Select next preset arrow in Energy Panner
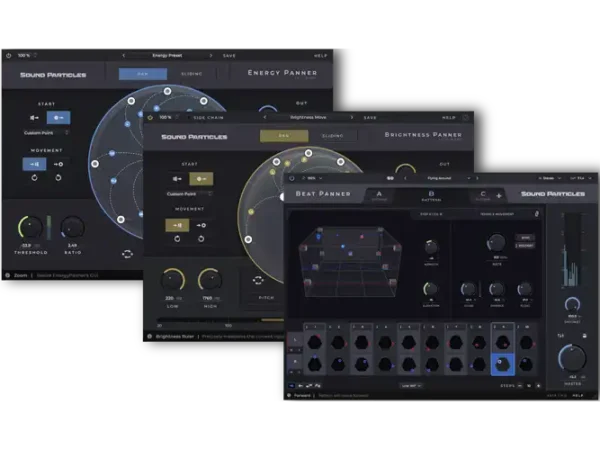Screen dimensions: 600x450 211,55
